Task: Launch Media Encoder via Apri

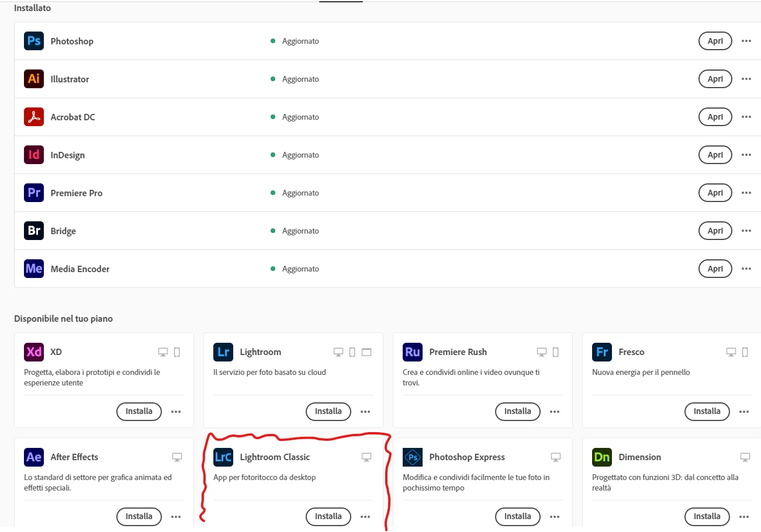Action: coord(715,269)
